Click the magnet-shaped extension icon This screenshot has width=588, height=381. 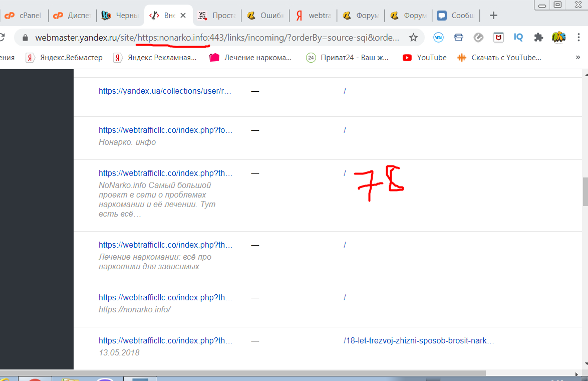click(x=479, y=37)
